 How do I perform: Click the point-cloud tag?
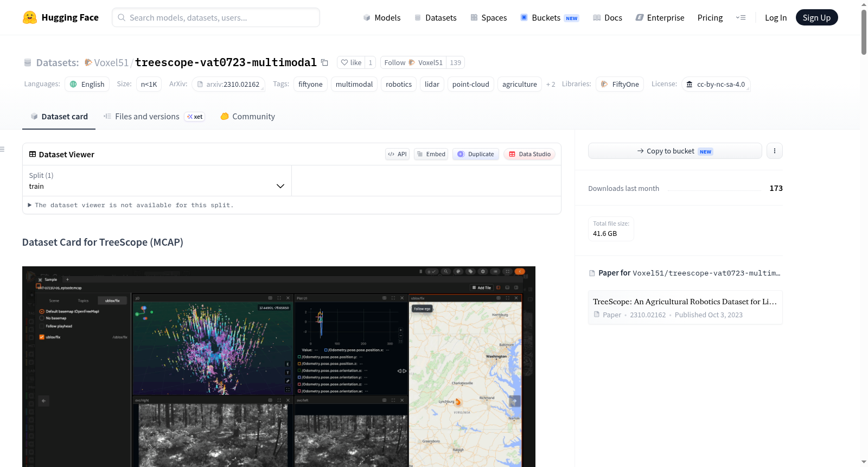point(471,84)
